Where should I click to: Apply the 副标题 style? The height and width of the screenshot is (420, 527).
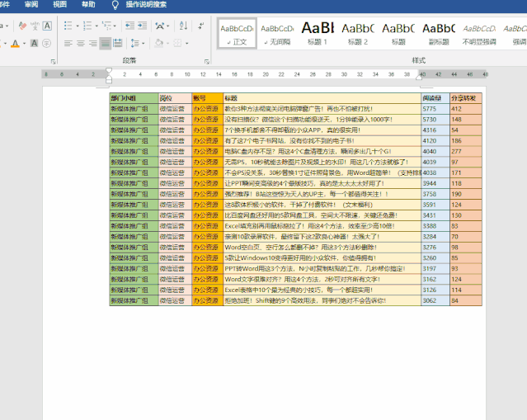(439, 34)
